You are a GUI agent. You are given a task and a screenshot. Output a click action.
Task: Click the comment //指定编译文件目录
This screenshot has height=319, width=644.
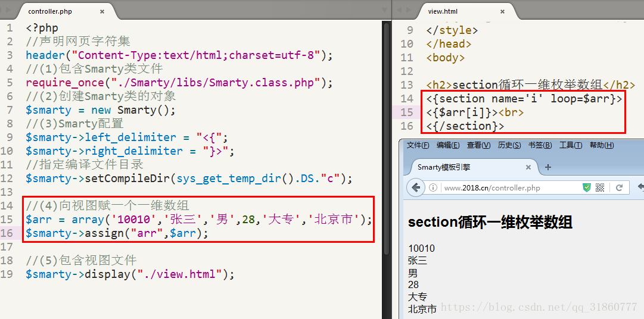coord(85,164)
